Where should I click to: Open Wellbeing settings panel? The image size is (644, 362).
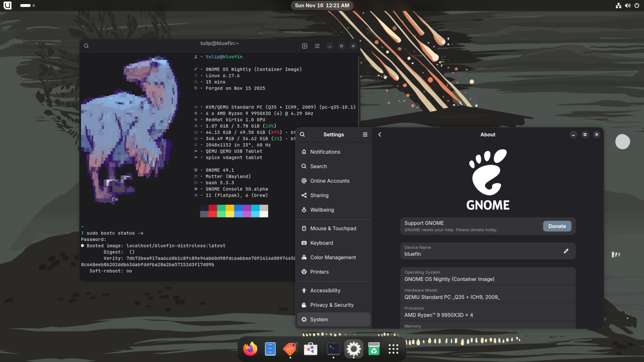322,210
